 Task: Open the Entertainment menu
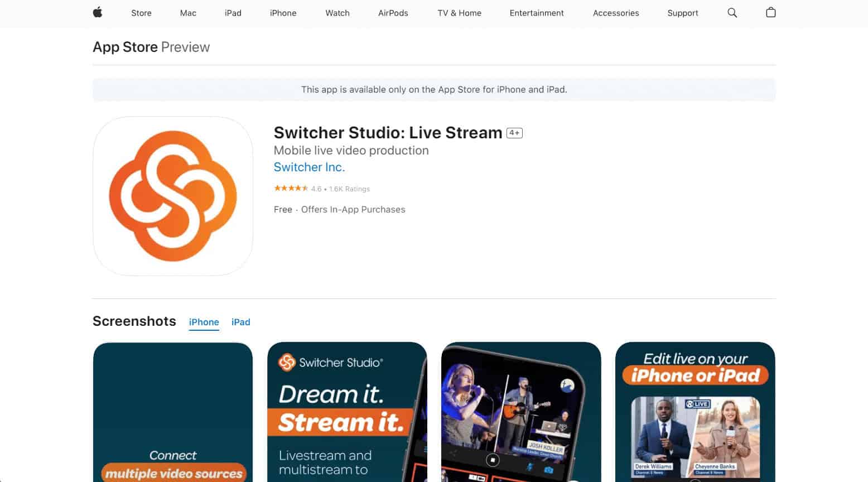pyautogui.click(x=536, y=13)
